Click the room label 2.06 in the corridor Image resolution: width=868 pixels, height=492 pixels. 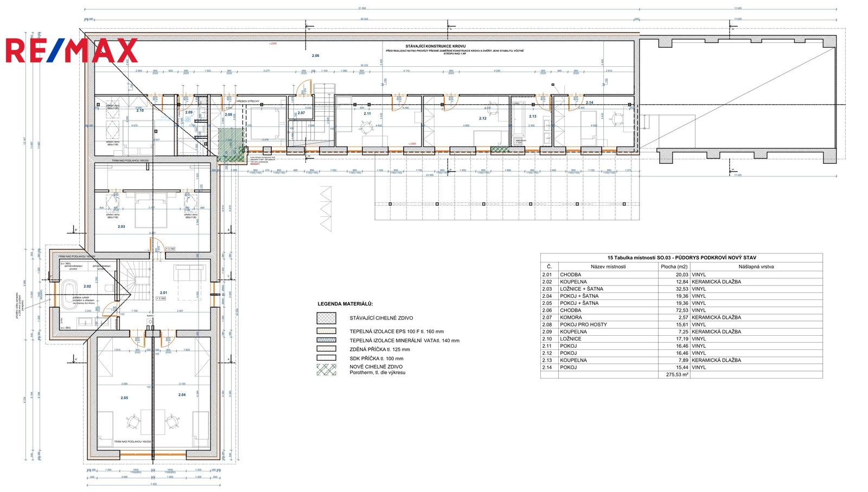pyautogui.click(x=315, y=56)
